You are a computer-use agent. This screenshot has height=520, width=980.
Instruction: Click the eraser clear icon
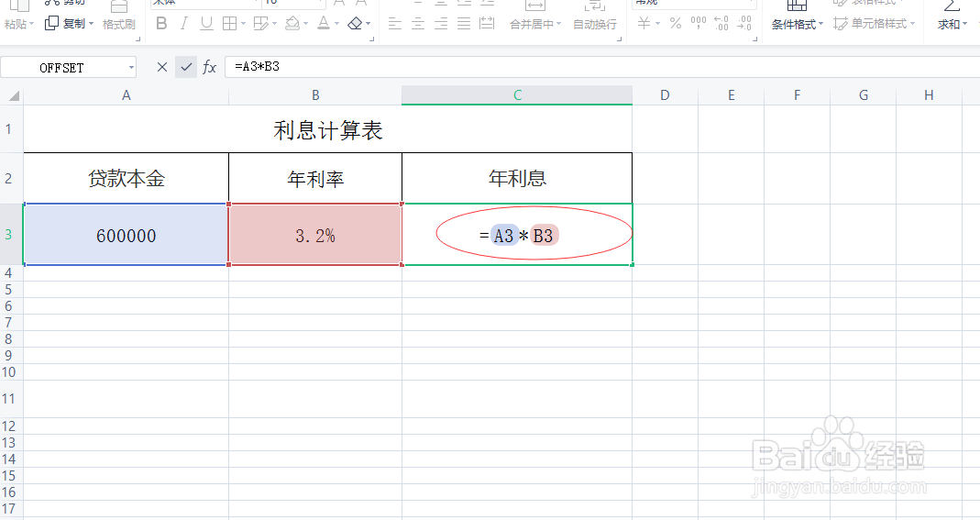355,24
